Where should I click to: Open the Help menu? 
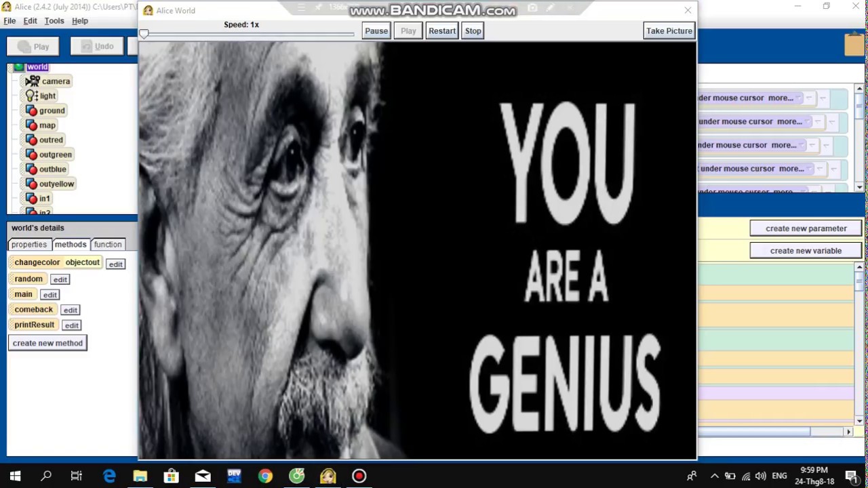[x=80, y=21]
